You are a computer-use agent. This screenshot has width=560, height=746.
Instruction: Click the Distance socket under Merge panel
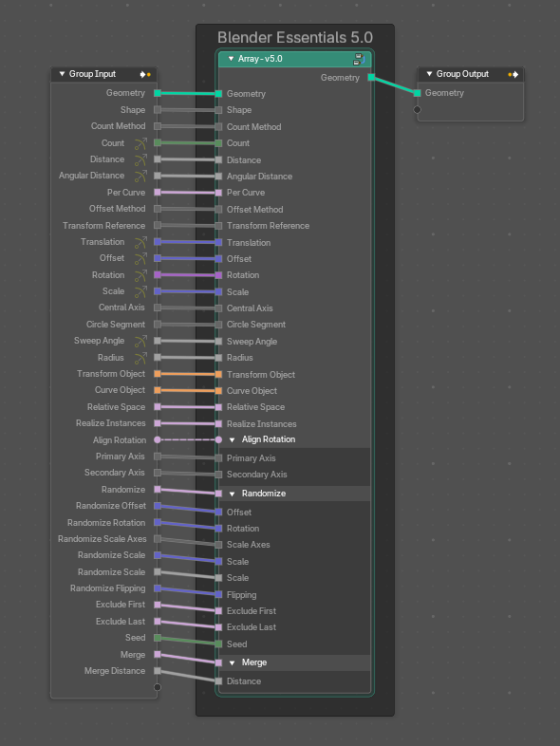coord(218,681)
